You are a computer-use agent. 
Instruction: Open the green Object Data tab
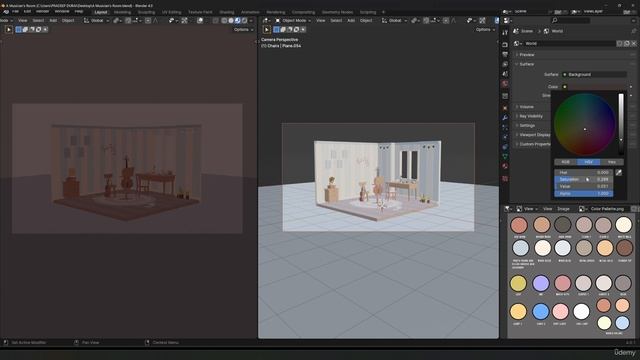[x=505, y=157]
